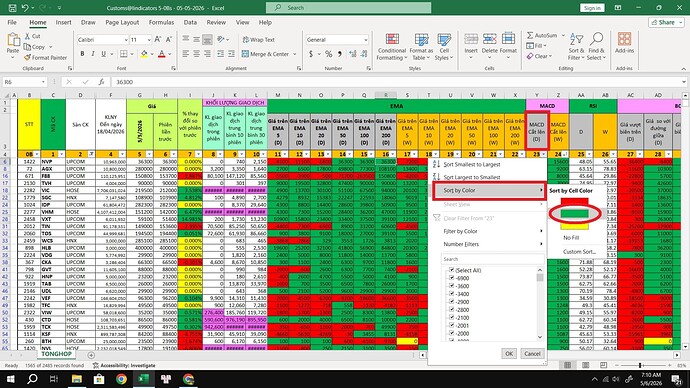
Task: Select the red cell color swatch
Action: tap(574, 202)
